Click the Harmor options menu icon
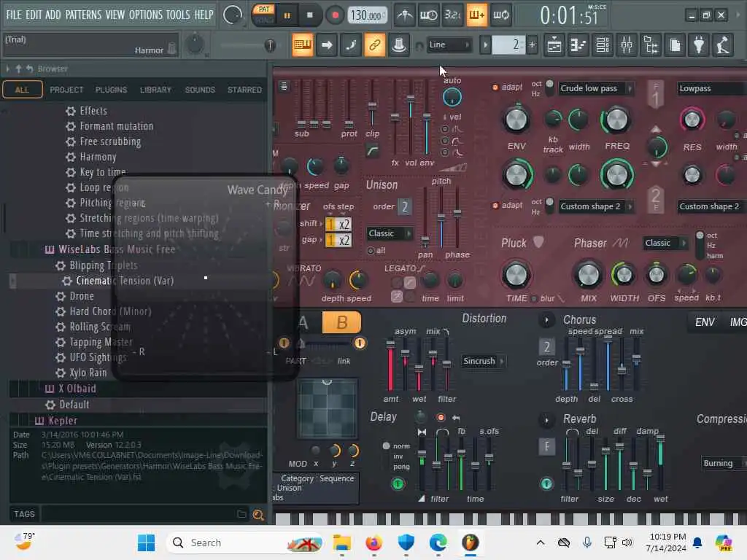Image resolution: width=747 pixels, height=560 pixels. tap(284, 86)
